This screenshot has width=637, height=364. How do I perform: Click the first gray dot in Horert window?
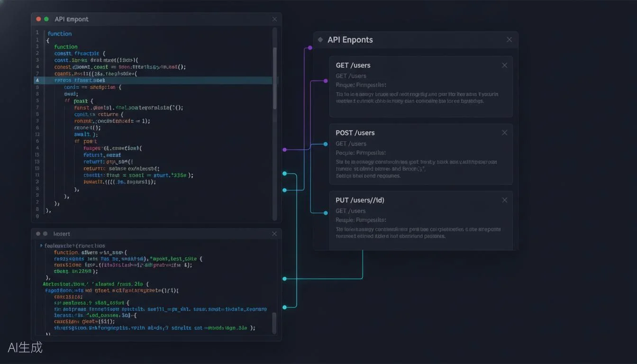[38, 234]
